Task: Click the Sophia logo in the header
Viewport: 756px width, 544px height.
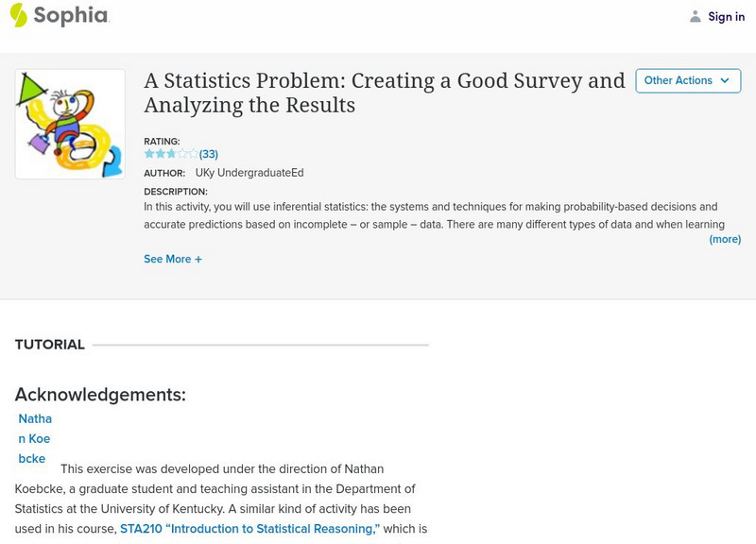Action: (60, 16)
